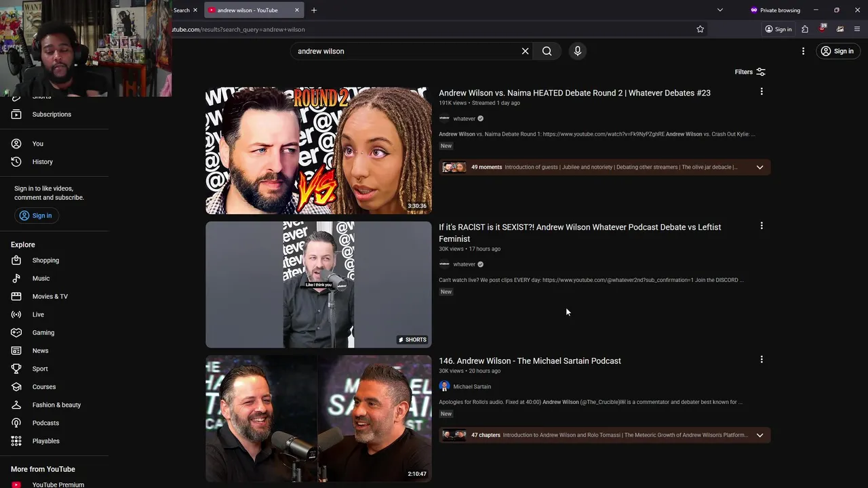Open the whatever channel of the Naima debate
Image resolution: width=868 pixels, height=488 pixels.
(465, 119)
